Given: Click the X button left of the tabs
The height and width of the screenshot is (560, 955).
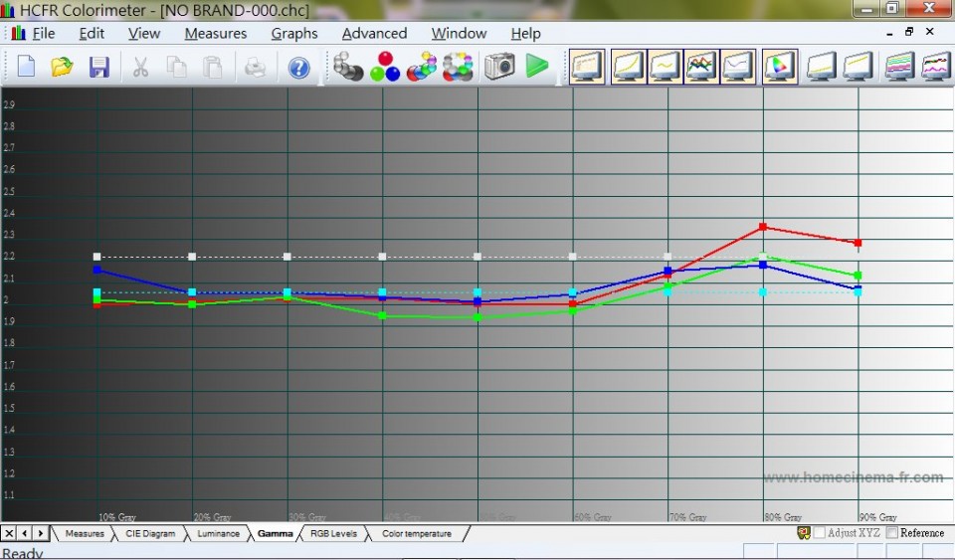Looking at the screenshot, I should (9, 534).
